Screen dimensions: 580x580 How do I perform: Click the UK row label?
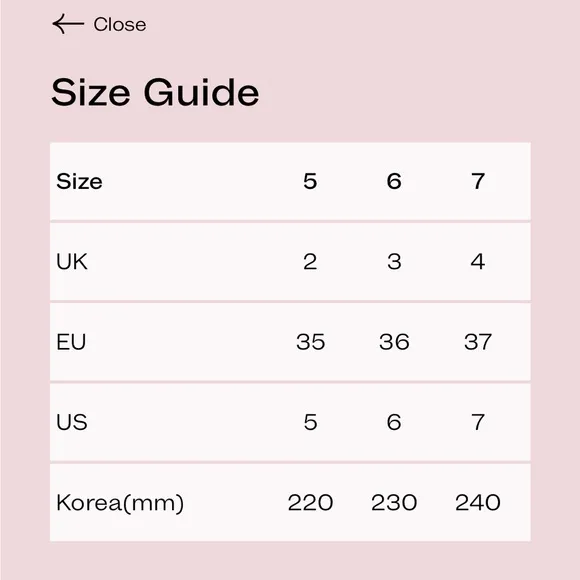(x=72, y=262)
